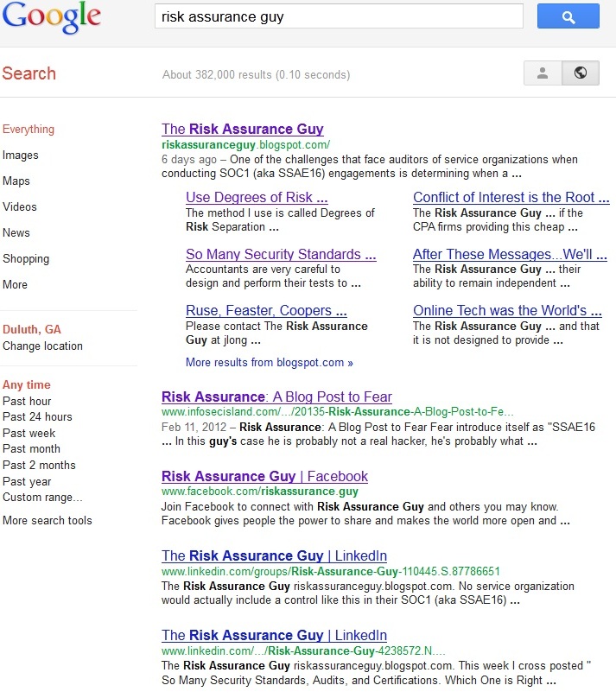The width and height of the screenshot is (616, 698).
Task: Click www.facebook.com/riskassurance.guy URL text
Action: click(x=260, y=491)
